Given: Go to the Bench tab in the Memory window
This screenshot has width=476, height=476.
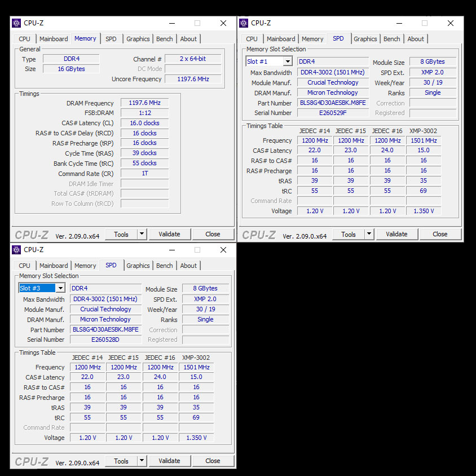Looking at the screenshot, I should point(165,39).
